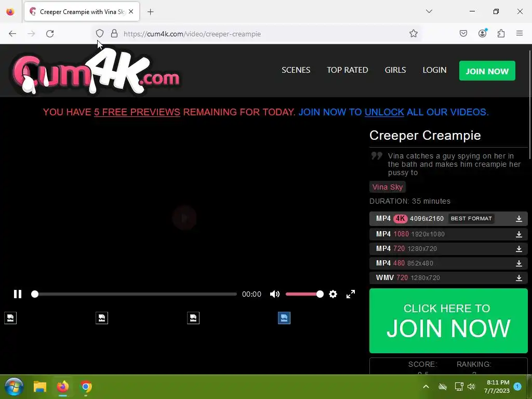The height and width of the screenshot is (399, 532).
Task: Show site security info via padlock
Action: click(114, 34)
